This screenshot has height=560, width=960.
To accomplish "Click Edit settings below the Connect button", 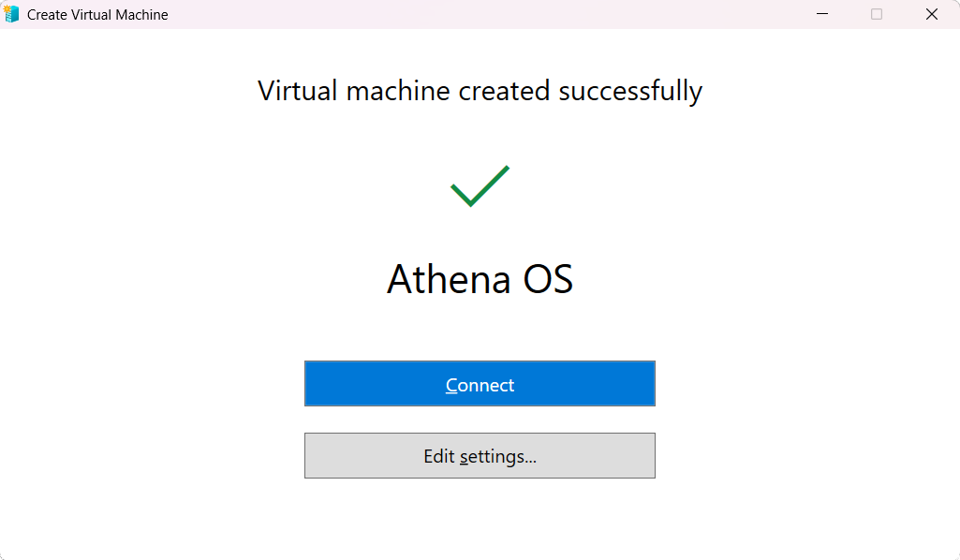I will pyautogui.click(x=480, y=455).
